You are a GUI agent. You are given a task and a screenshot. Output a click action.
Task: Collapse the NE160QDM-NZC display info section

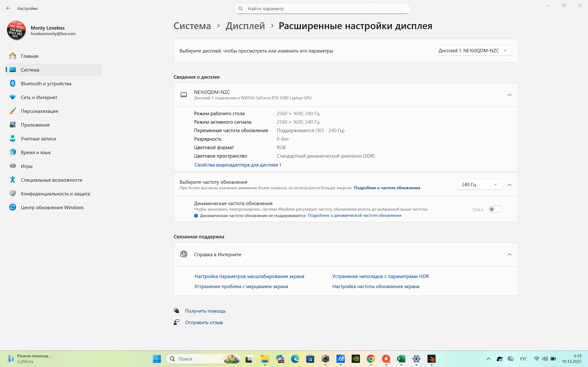509,95
